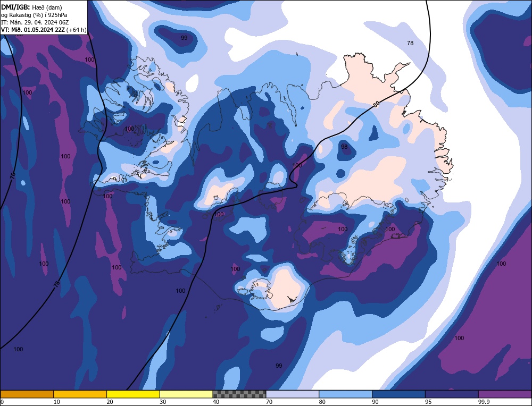Click the navy 95-99.9 legend band
Viewport: 532px width, 406px height.
(x=452, y=394)
